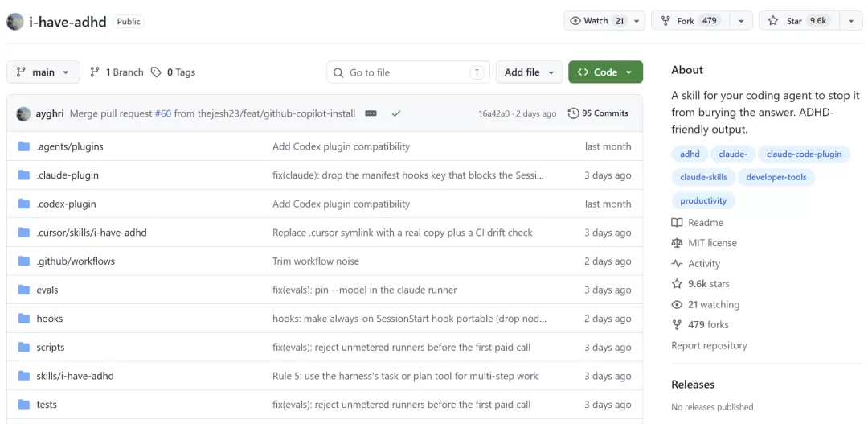This screenshot has height=424, width=868.
Task: Open commit hash 16a42a0
Action: [494, 113]
